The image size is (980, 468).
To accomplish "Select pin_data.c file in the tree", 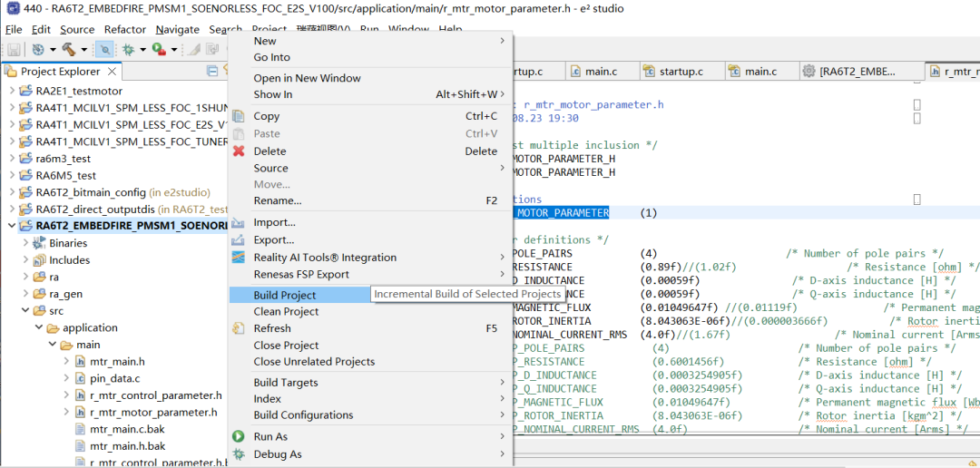I will [114, 378].
